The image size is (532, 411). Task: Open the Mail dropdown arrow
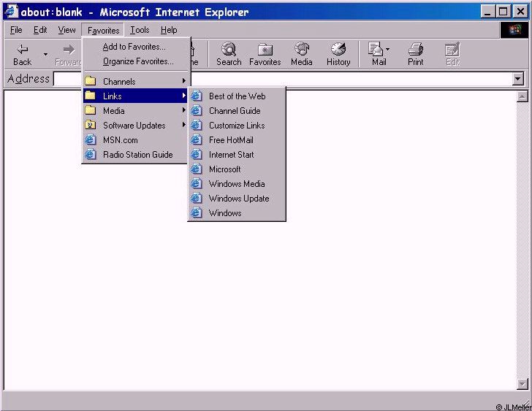387,50
